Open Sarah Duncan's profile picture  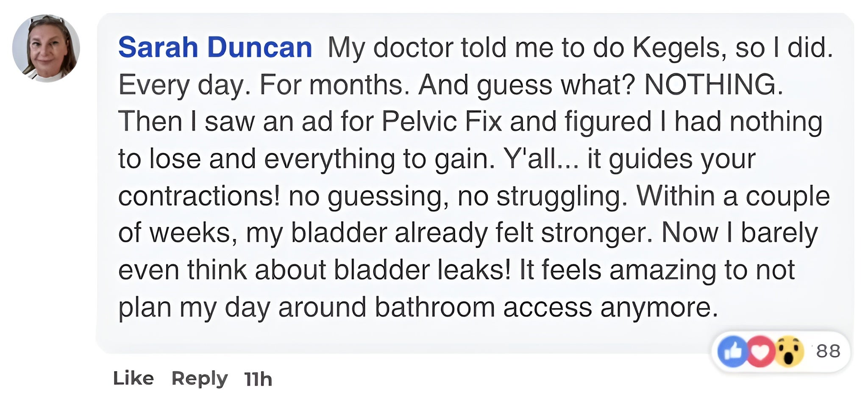pyautogui.click(x=46, y=48)
